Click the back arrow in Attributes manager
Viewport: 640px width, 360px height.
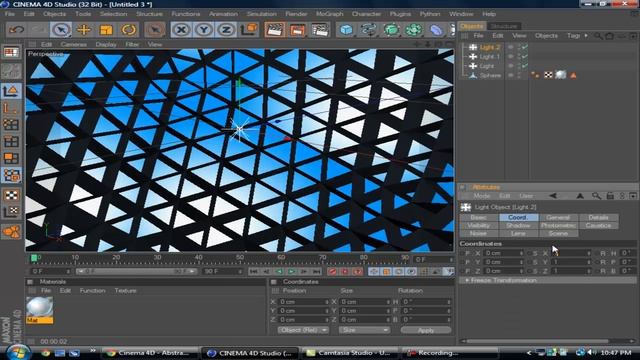point(553,196)
